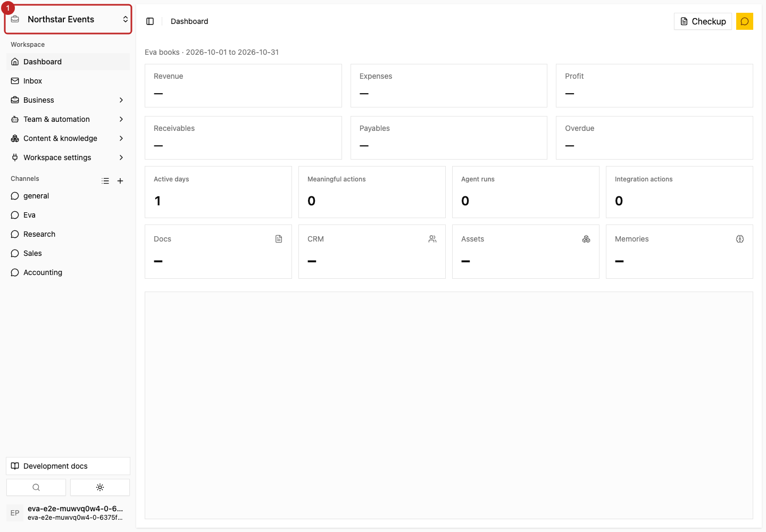Add a new channel with plus icon
This screenshot has height=532, width=766.
click(x=120, y=181)
